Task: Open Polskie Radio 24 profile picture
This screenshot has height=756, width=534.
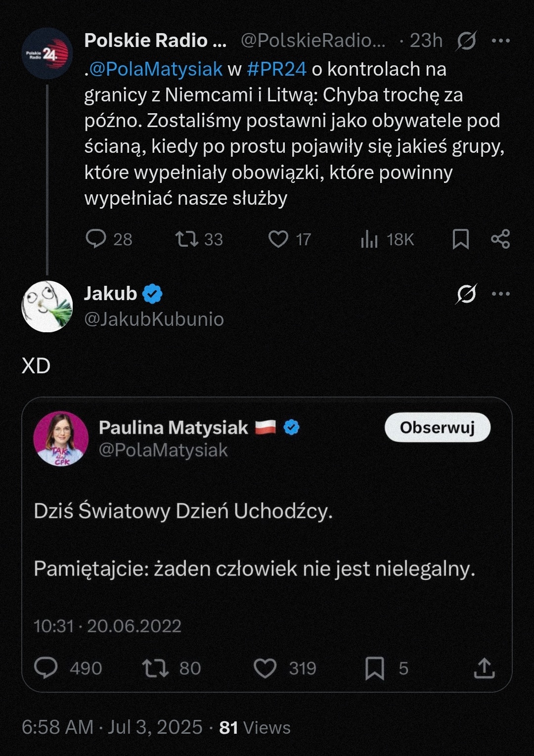Action: [47, 53]
